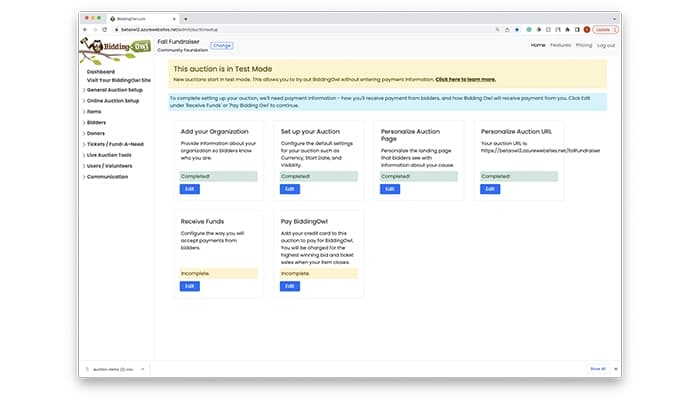Click Edit under Pay BiddingOwl
The width and height of the screenshot is (700, 400).
pos(289,286)
